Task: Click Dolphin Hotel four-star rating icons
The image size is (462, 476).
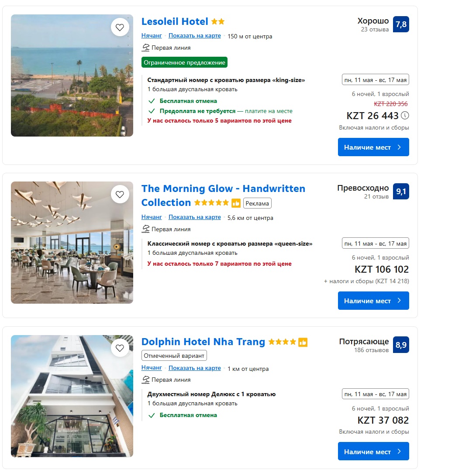Action: (282, 342)
